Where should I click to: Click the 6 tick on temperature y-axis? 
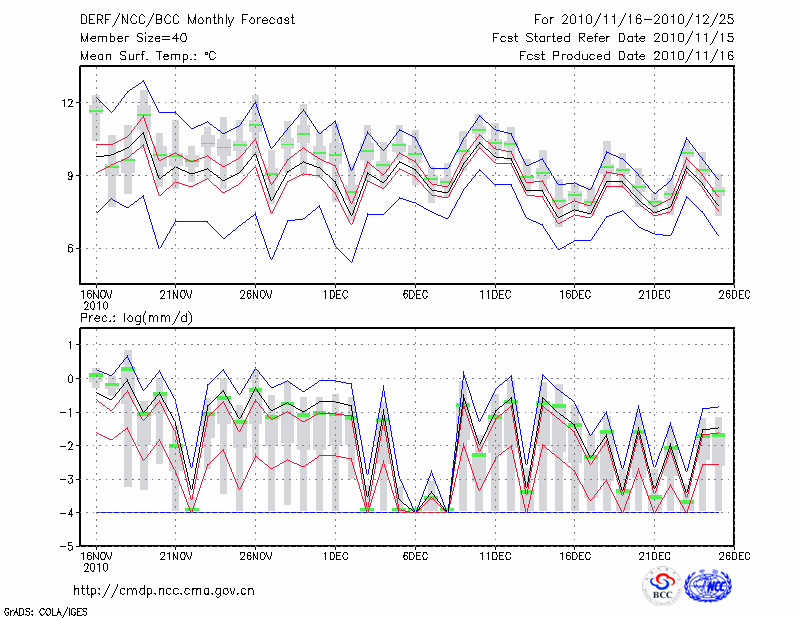72,249
